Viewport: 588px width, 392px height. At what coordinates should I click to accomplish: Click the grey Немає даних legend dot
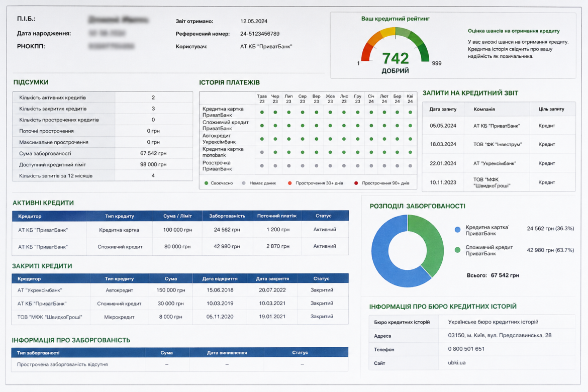[244, 183]
